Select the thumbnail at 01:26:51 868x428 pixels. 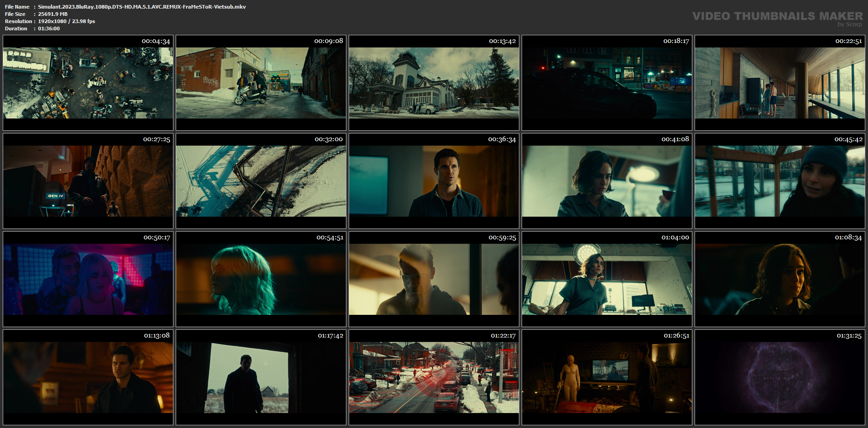(x=607, y=377)
